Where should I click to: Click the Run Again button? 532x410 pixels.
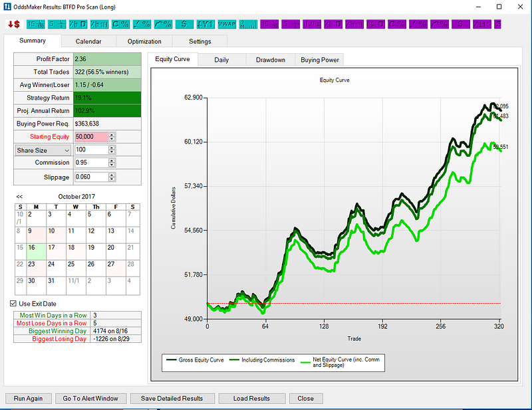coord(29,399)
